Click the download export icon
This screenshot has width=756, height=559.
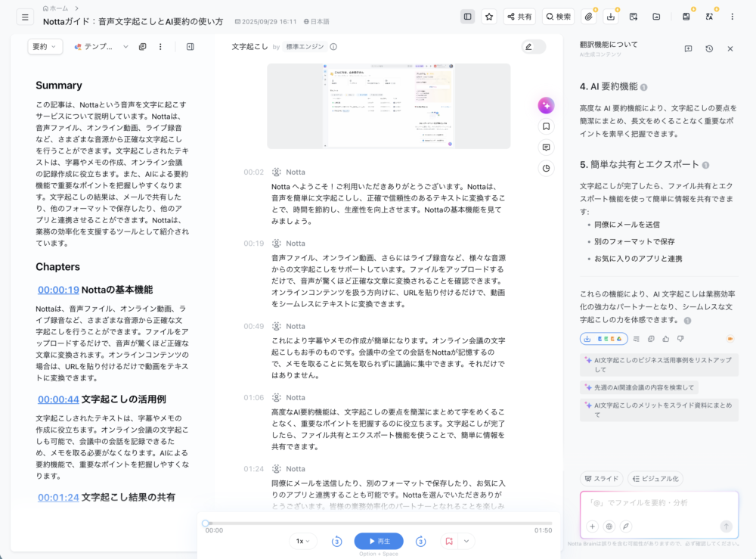611,17
